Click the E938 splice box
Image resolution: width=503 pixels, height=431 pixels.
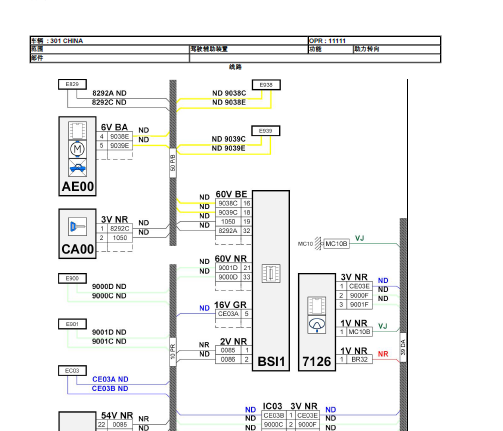pyautogui.click(x=266, y=85)
